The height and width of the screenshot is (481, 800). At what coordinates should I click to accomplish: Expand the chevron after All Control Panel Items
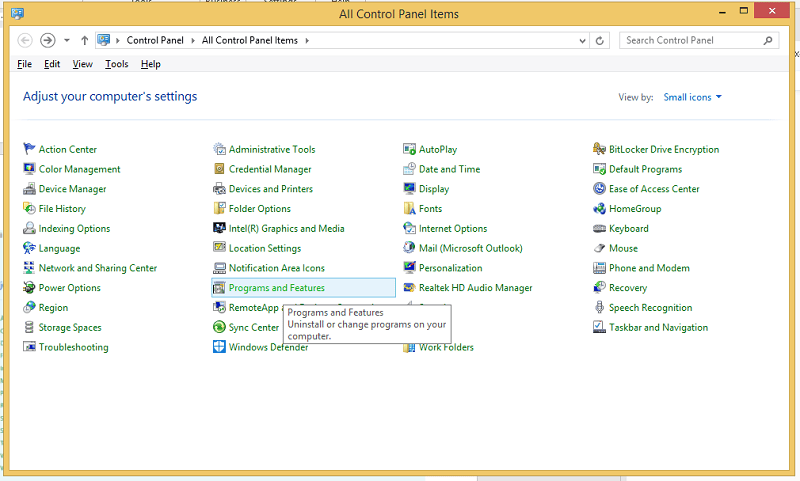pyautogui.click(x=307, y=40)
